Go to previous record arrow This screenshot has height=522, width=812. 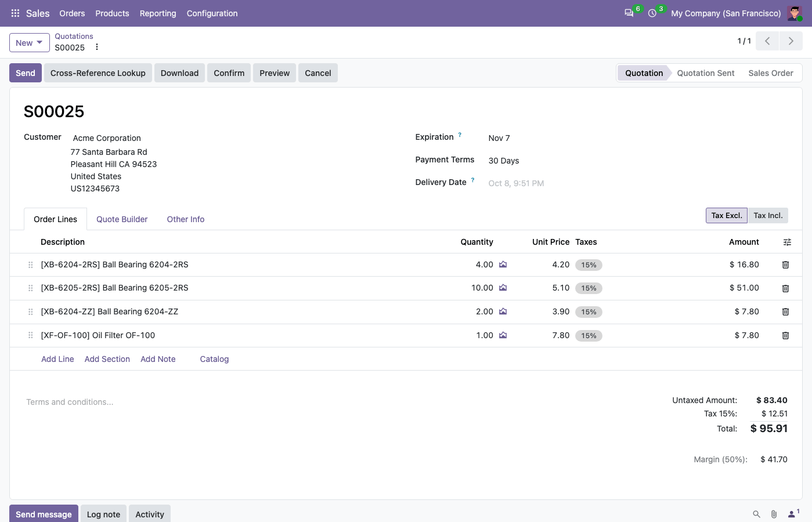tap(767, 41)
